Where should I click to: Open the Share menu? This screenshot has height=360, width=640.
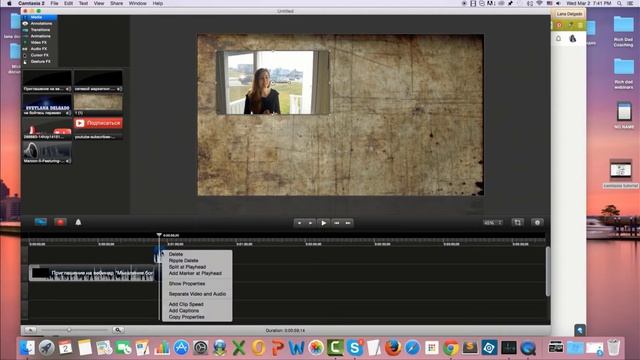tap(116, 3)
